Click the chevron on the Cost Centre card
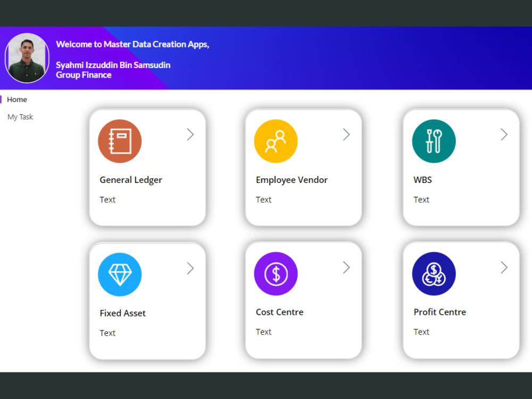532x399 pixels. coord(346,268)
